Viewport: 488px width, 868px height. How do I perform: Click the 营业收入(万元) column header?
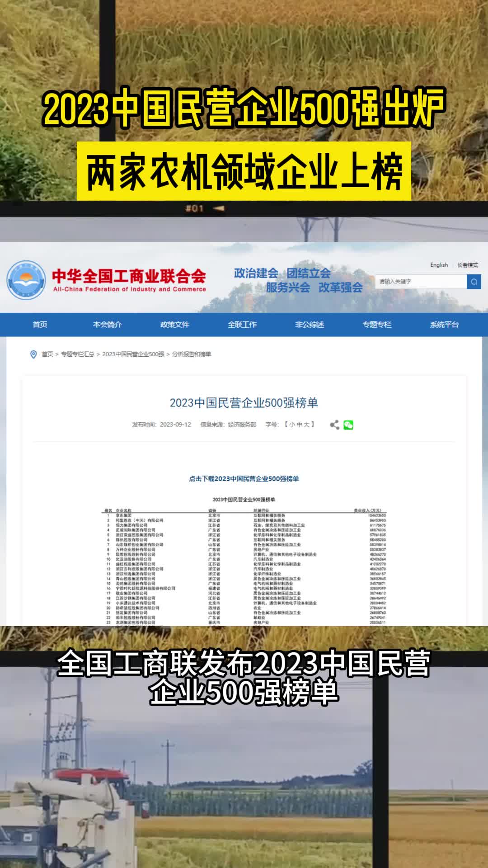click(367, 510)
